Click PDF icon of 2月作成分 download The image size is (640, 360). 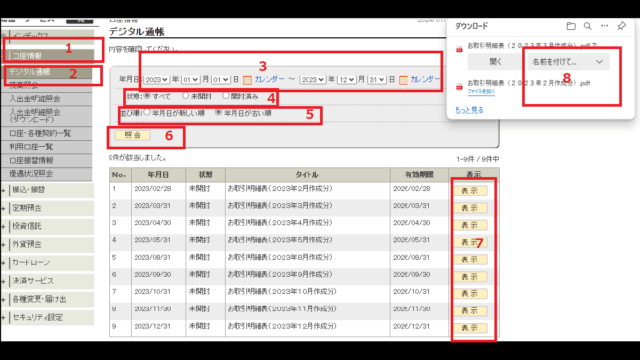click(x=459, y=87)
